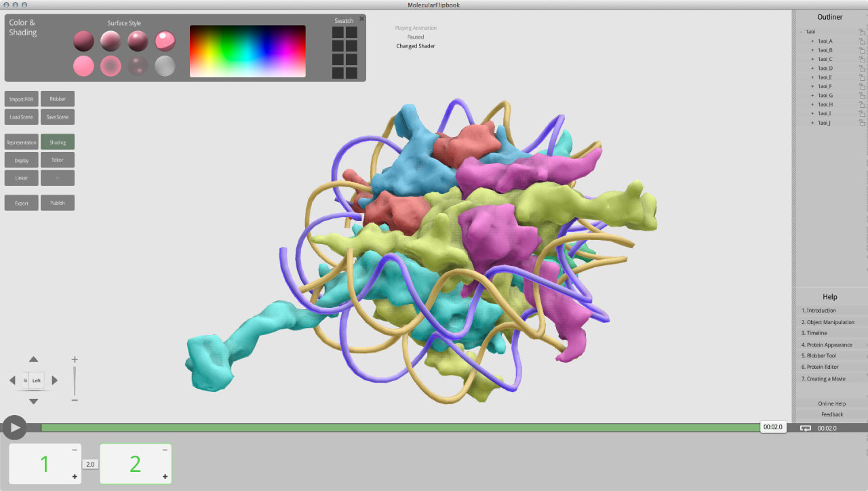
Task: Click the Export button
Action: pyautogui.click(x=21, y=203)
